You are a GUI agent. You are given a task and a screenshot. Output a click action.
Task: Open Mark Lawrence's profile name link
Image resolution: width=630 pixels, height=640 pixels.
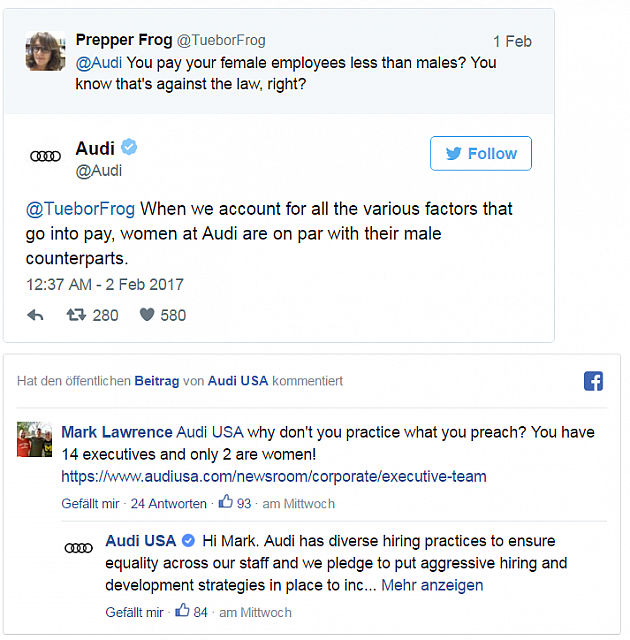[116, 432]
